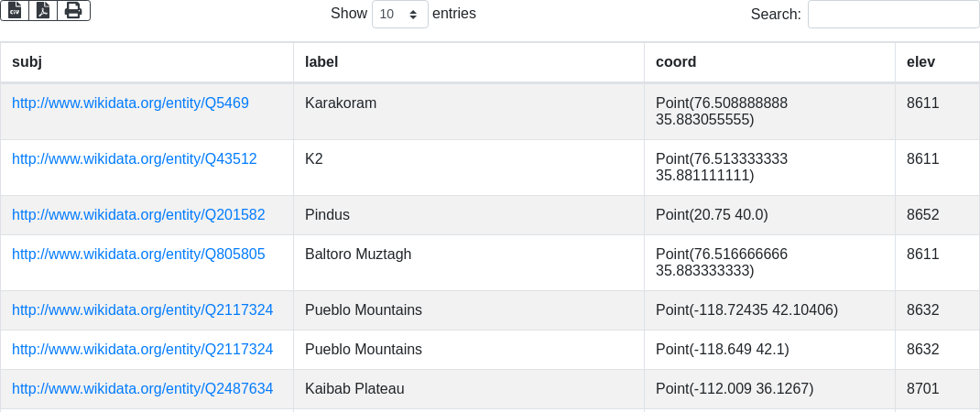This screenshot has height=412, width=980.
Task: Open the Q805805 Baltoro Muztagh link
Action: [x=138, y=254]
